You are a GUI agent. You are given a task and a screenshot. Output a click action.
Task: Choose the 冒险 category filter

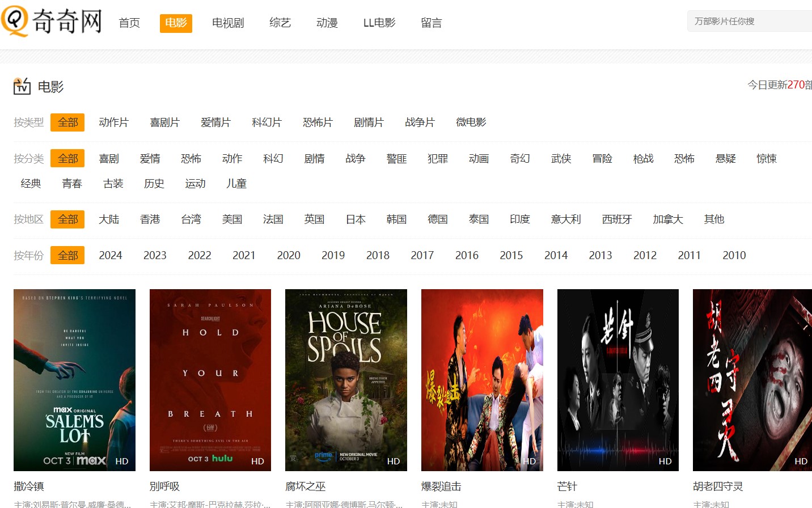pyautogui.click(x=602, y=159)
